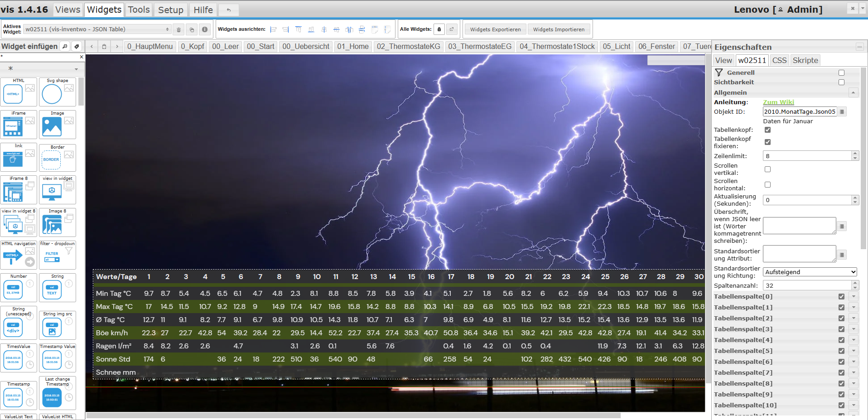Enable Scrollen vertikal checkbox

767,169
